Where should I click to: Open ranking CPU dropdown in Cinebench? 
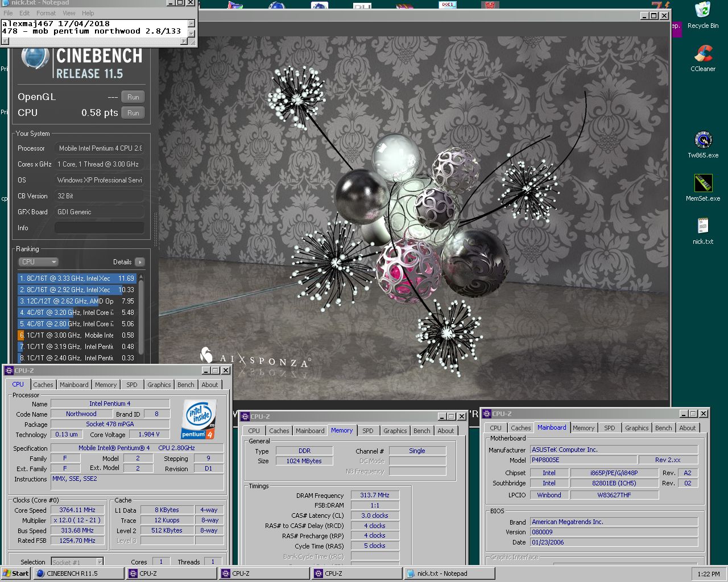(x=38, y=262)
